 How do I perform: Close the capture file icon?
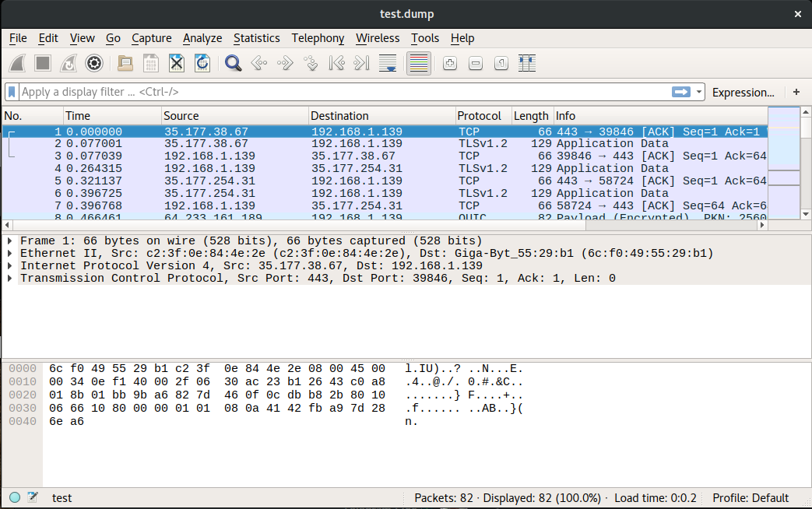[177, 64]
